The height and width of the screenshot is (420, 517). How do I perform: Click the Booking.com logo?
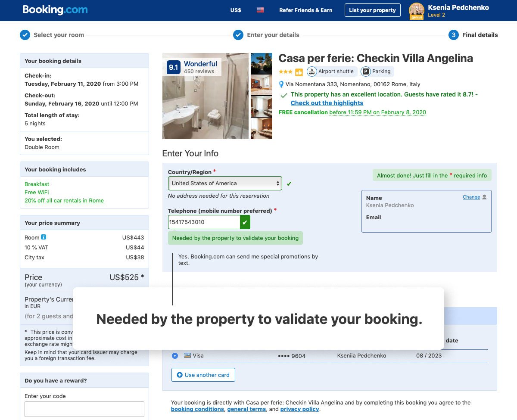(x=55, y=10)
